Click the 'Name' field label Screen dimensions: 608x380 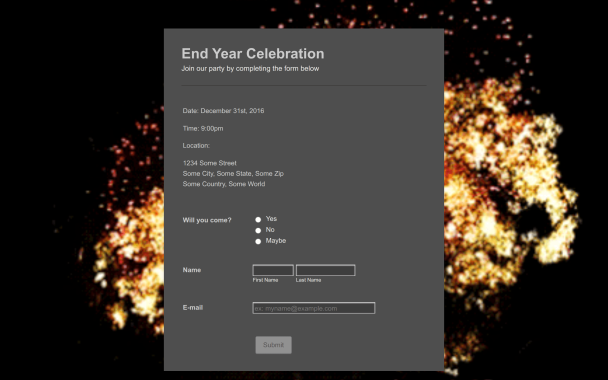[192, 270]
